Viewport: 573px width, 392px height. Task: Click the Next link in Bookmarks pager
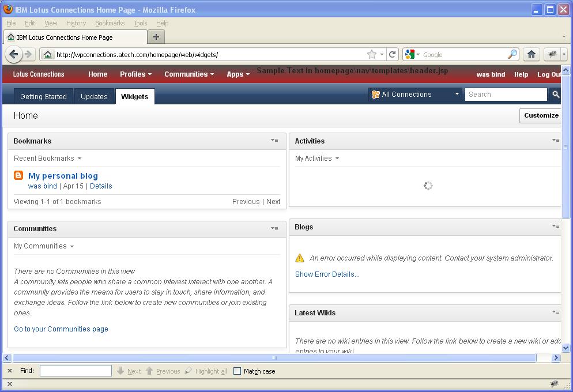click(273, 202)
